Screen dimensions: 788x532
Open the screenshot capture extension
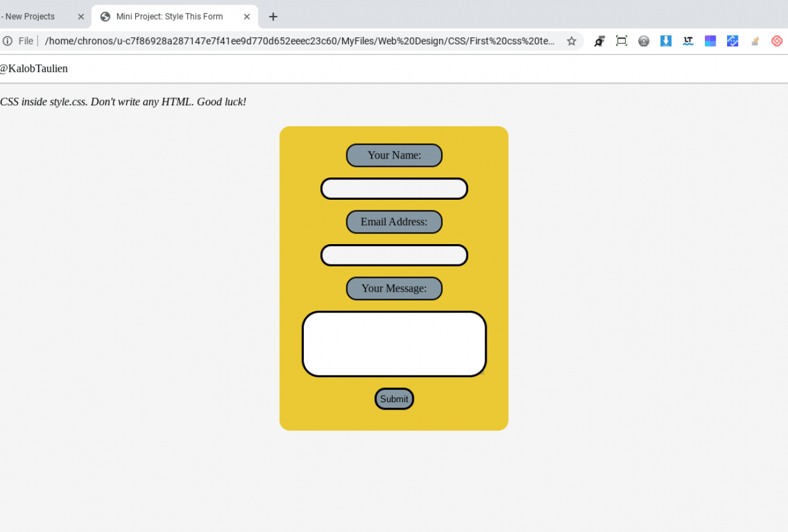(x=622, y=41)
